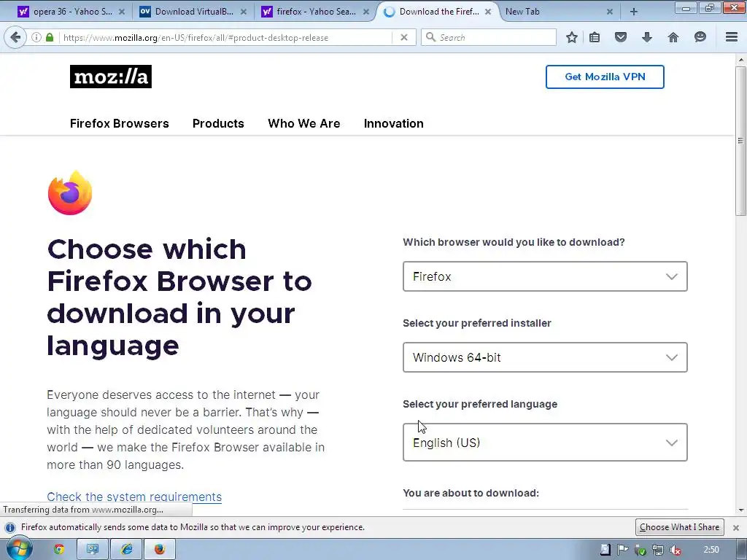Open the Windows 64-bit installer dropdown

545,357
